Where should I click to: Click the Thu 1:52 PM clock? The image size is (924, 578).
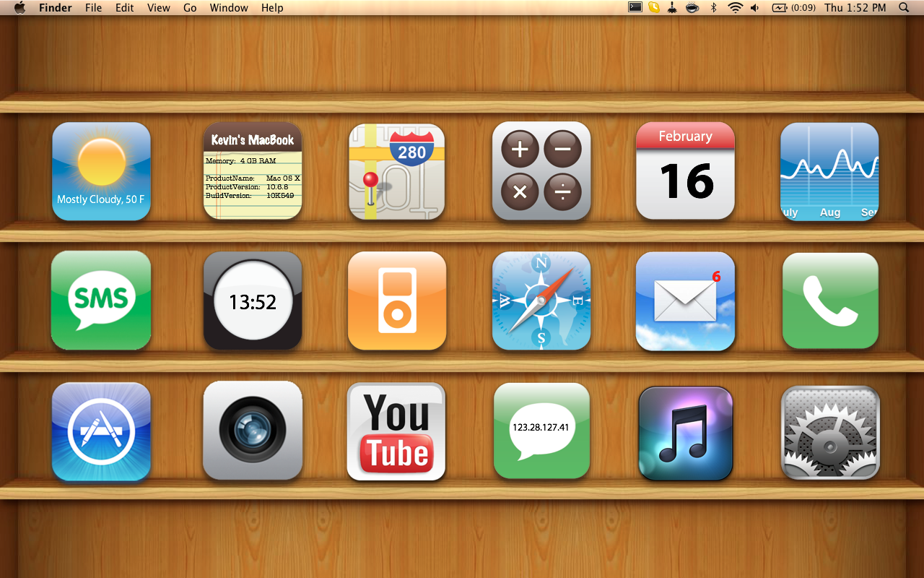855,8
